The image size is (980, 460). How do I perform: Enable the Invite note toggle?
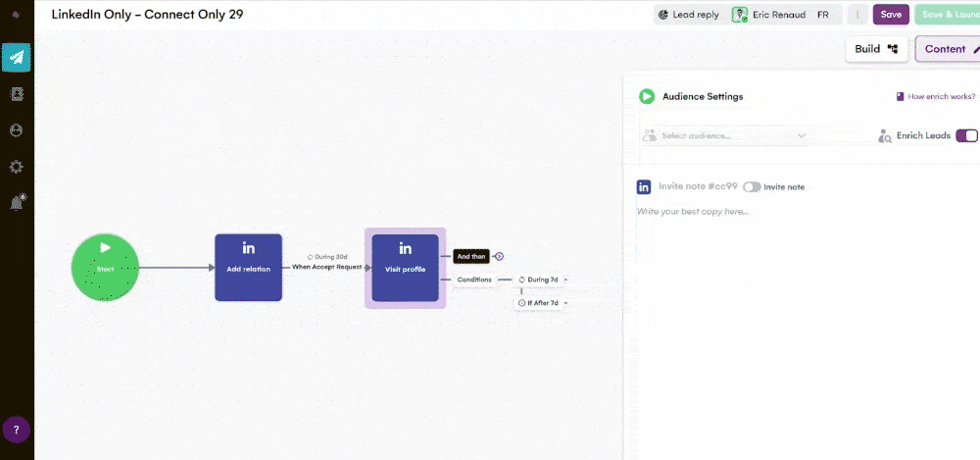[752, 186]
